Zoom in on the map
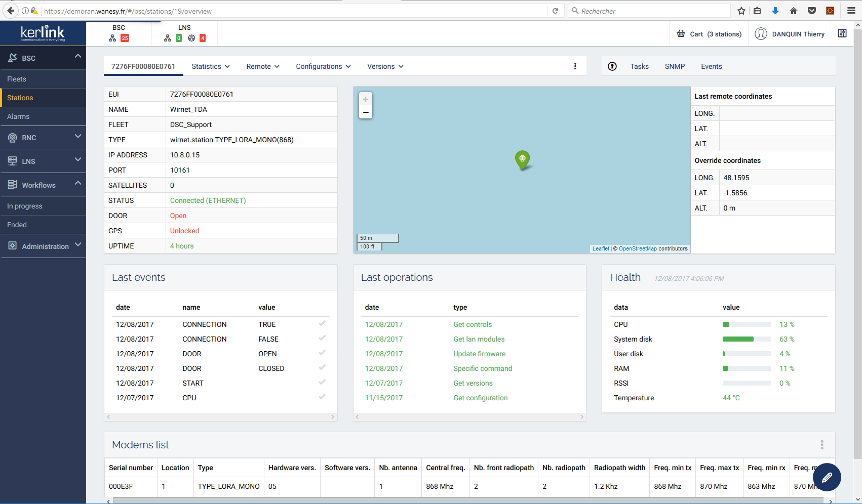 pyautogui.click(x=365, y=99)
